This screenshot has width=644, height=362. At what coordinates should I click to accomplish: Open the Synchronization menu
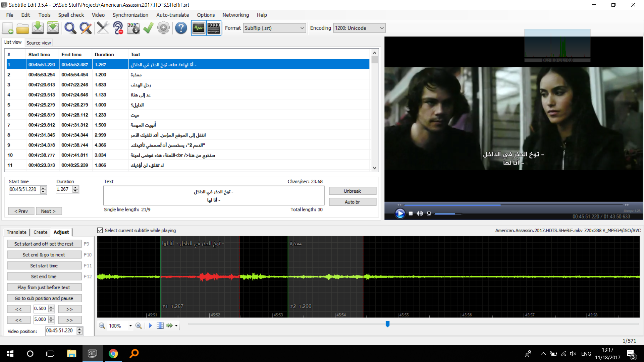[x=130, y=15]
